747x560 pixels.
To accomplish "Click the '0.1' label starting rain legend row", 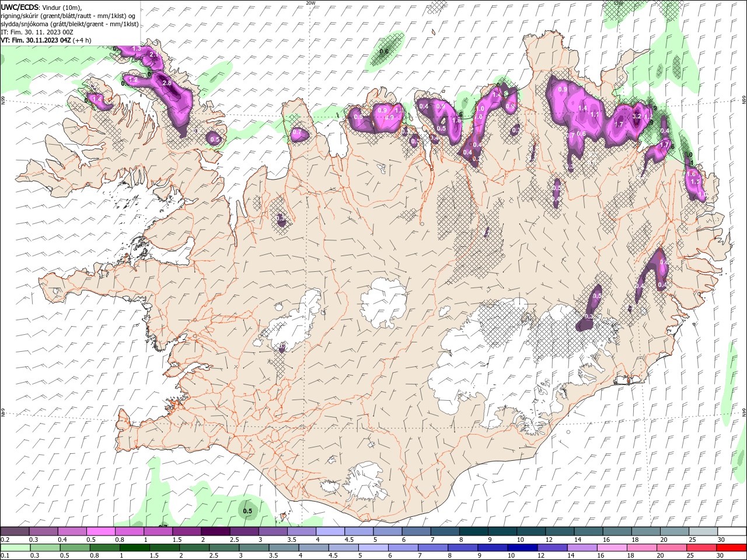I will click(5, 555).
